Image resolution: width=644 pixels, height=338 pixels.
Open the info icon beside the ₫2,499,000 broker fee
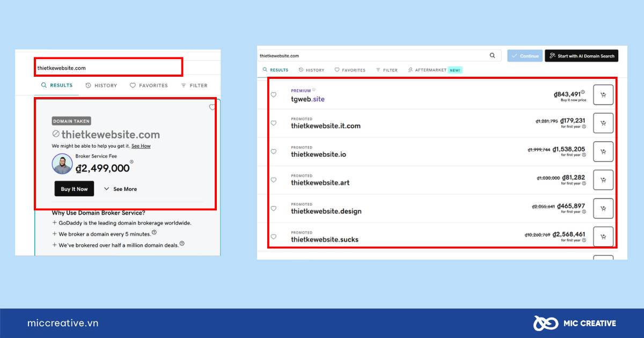point(131,161)
